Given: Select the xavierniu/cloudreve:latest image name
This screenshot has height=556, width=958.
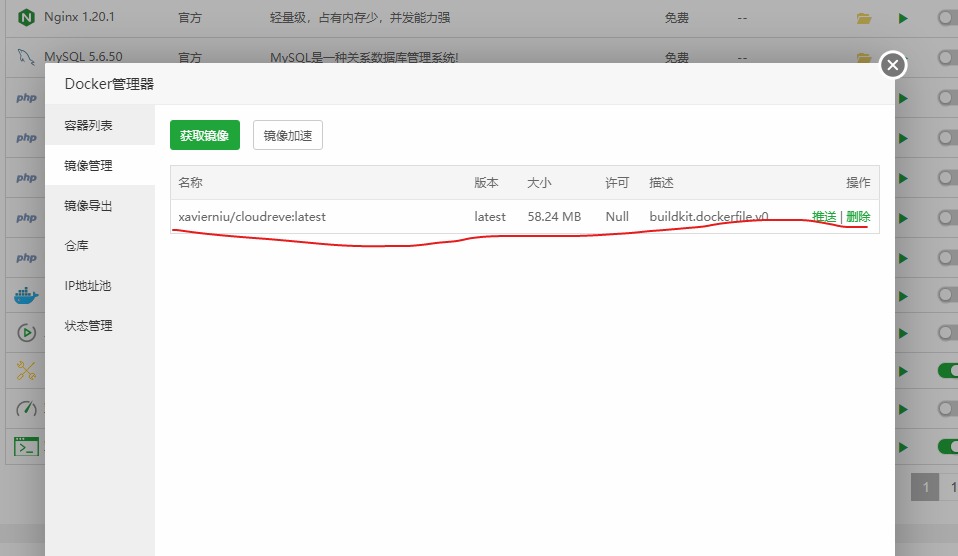Looking at the screenshot, I should point(252,217).
